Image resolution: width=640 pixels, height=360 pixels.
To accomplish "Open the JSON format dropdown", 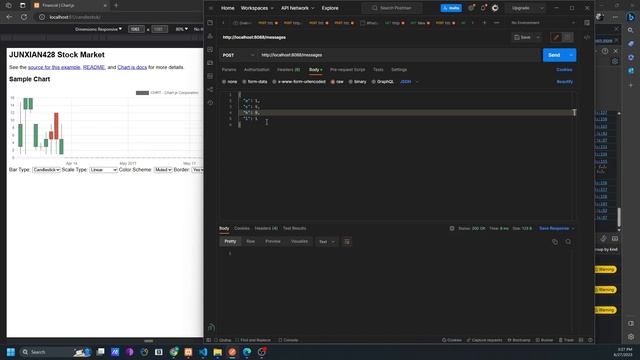I will (x=409, y=82).
